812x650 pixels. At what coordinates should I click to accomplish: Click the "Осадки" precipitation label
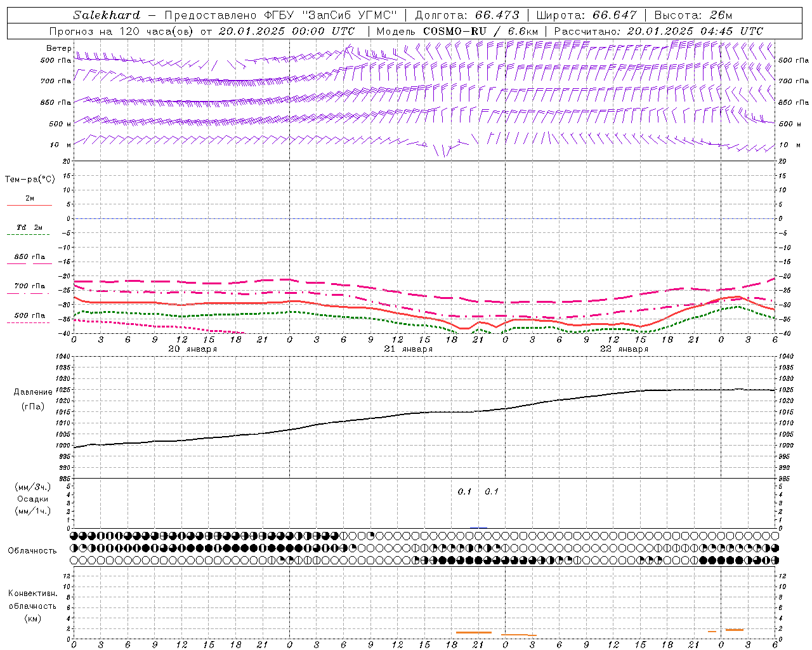point(33,499)
